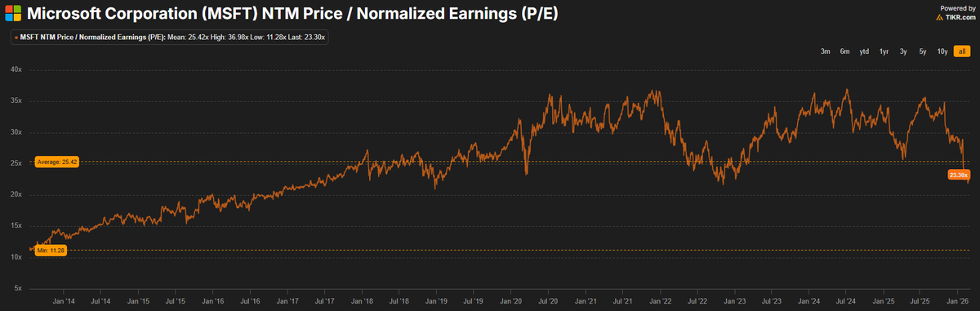Viewport: 980px width, 311px height.
Task: Click the 30x y-axis label
Action: click(x=16, y=132)
